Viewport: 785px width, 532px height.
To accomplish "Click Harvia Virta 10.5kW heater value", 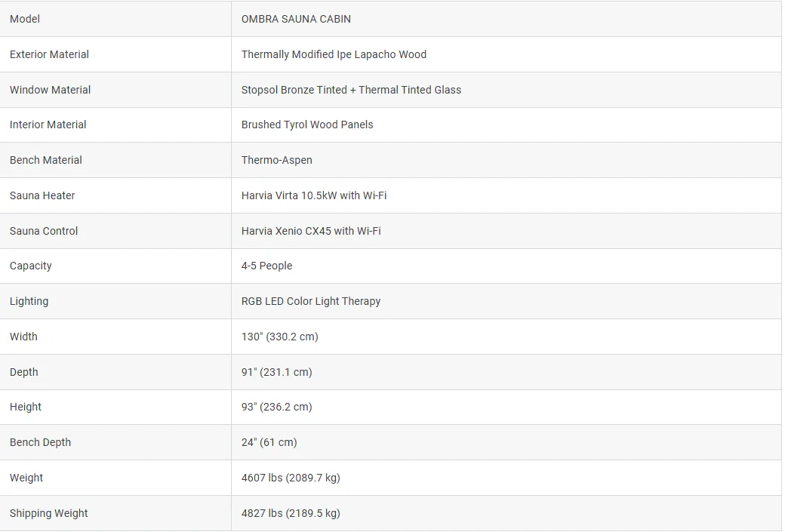I will click(x=313, y=195).
